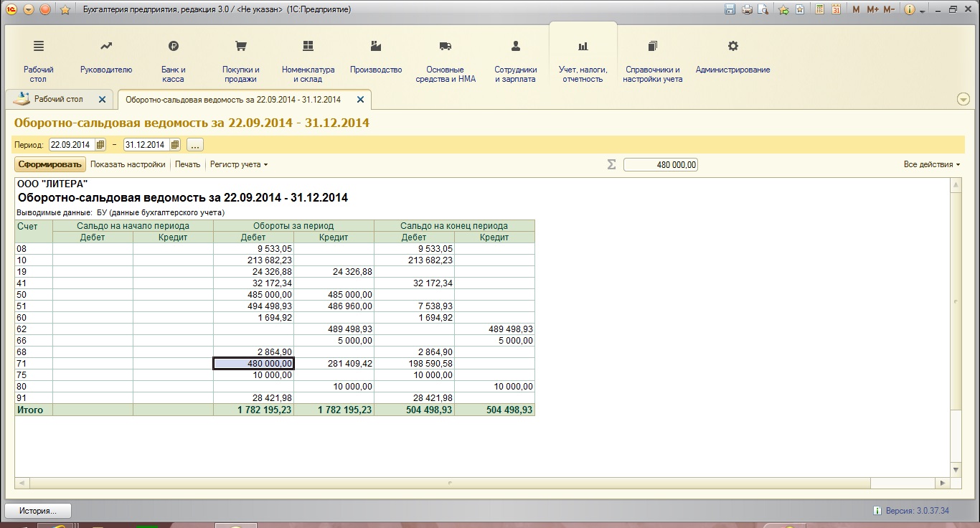The height and width of the screenshot is (528, 980).
Task: Open the Производство section
Action: click(376, 57)
